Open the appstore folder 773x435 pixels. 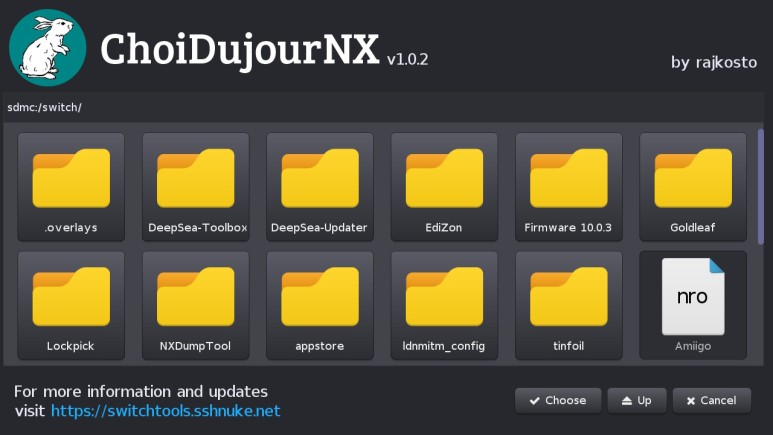tap(320, 305)
